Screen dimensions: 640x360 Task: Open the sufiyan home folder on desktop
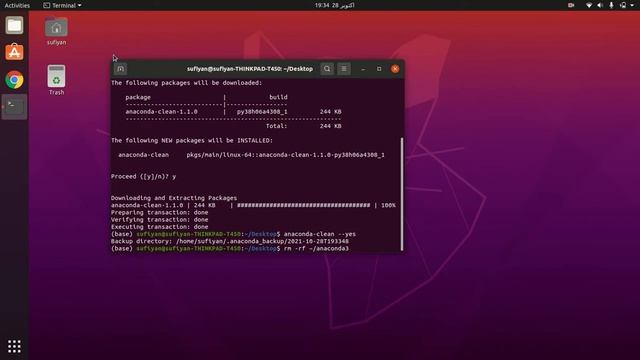point(56,31)
